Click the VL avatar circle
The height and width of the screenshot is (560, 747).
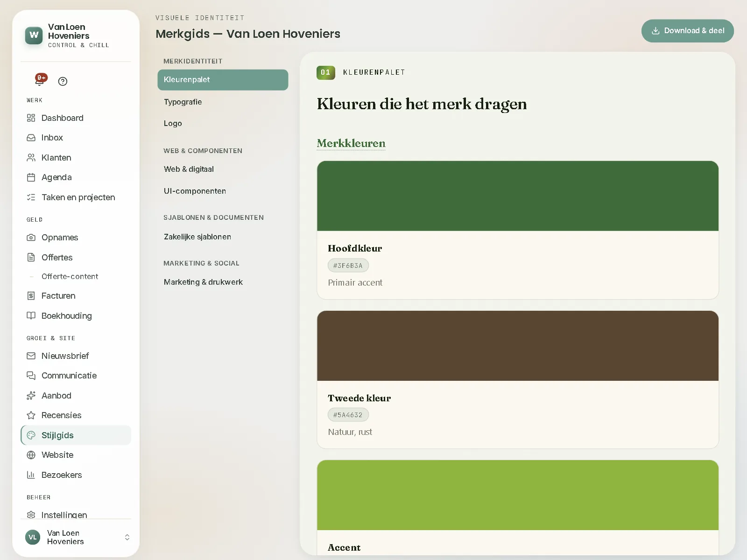tap(33, 537)
